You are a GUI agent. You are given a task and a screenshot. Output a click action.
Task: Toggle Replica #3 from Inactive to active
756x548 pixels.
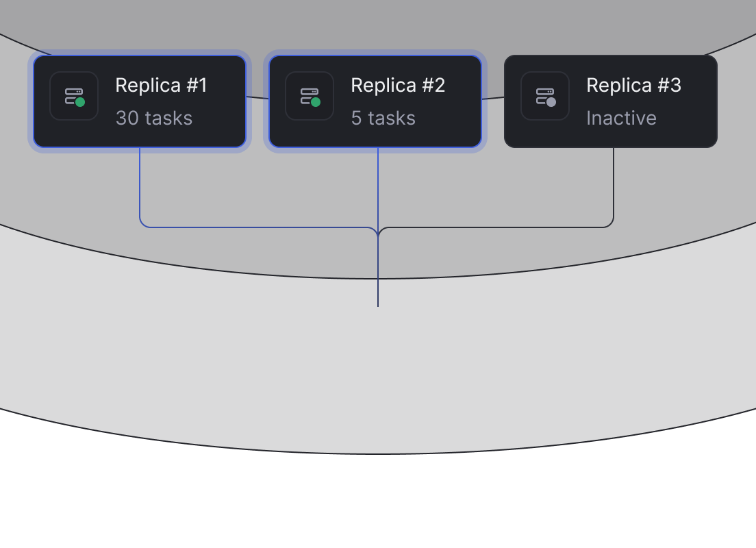click(x=610, y=101)
